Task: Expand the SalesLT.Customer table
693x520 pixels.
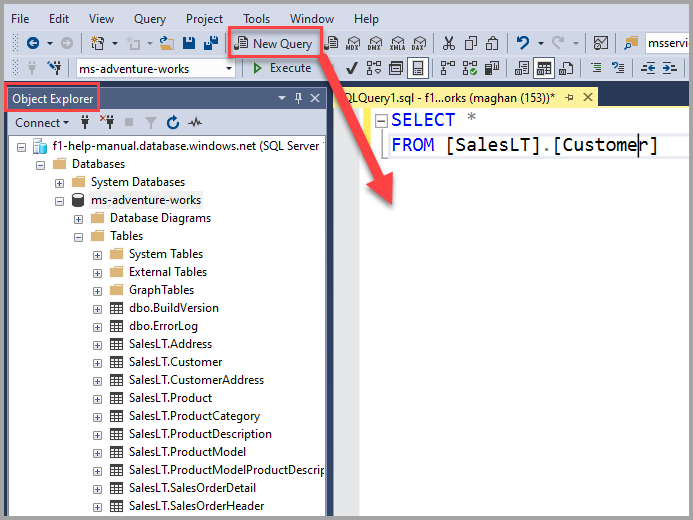Action: click(97, 363)
